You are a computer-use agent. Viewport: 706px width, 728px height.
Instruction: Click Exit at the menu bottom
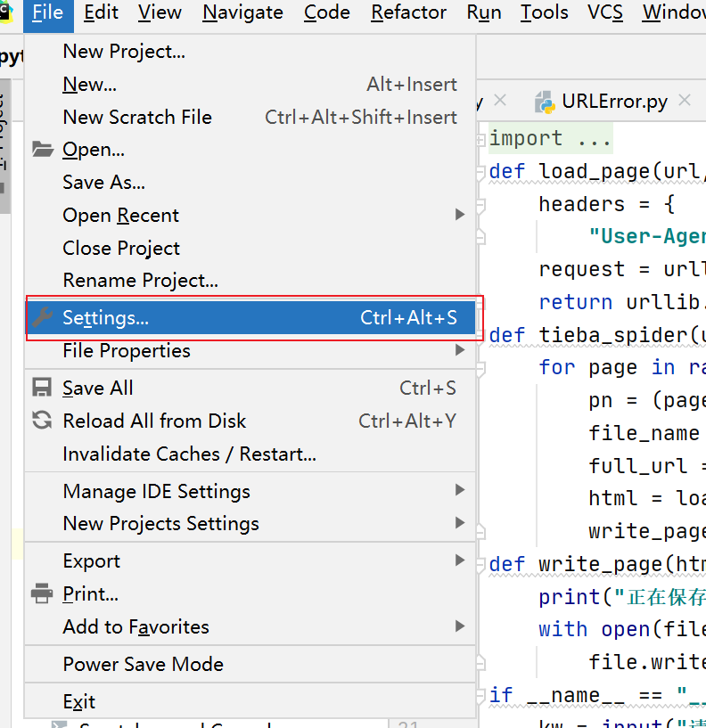pyautogui.click(x=78, y=701)
